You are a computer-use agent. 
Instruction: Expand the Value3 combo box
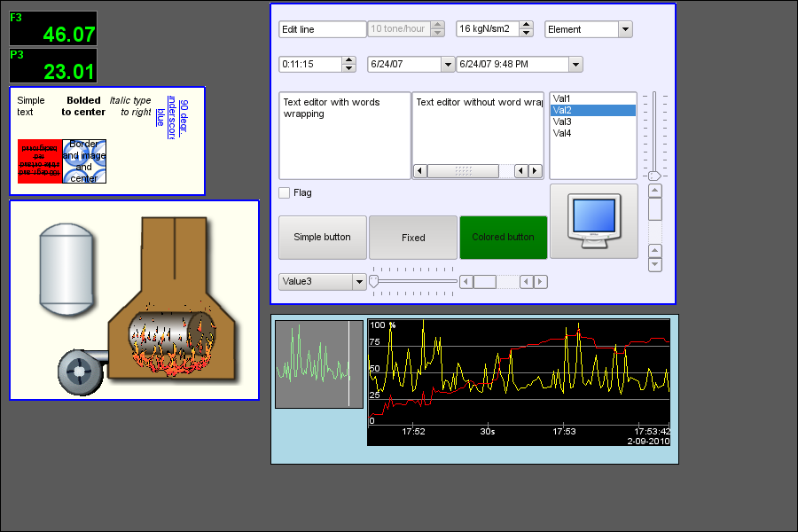coord(359,282)
